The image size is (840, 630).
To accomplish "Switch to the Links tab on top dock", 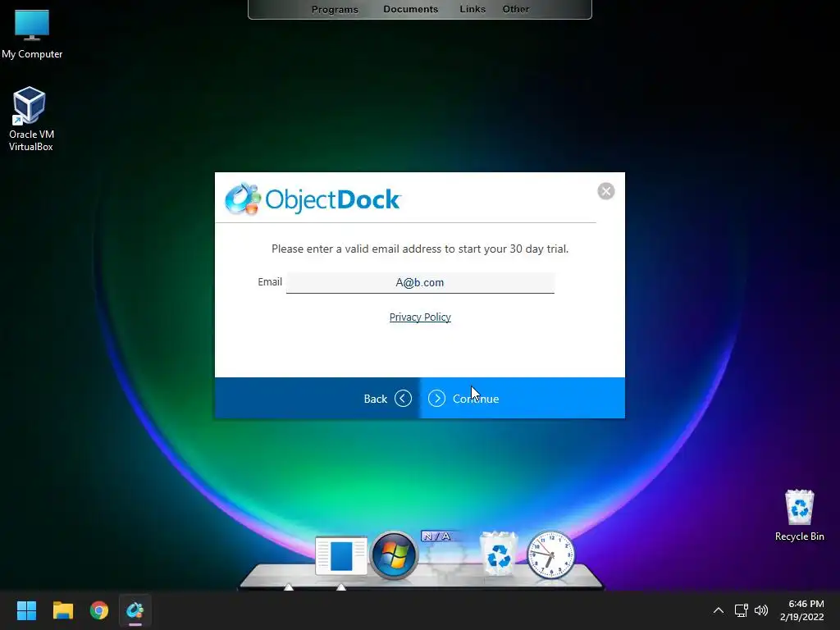I will [472, 9].
